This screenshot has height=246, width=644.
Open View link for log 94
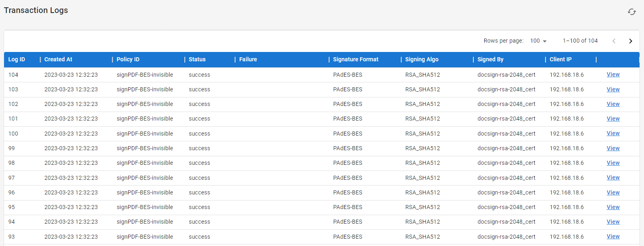pyautogui.click(x=613, y=222)
